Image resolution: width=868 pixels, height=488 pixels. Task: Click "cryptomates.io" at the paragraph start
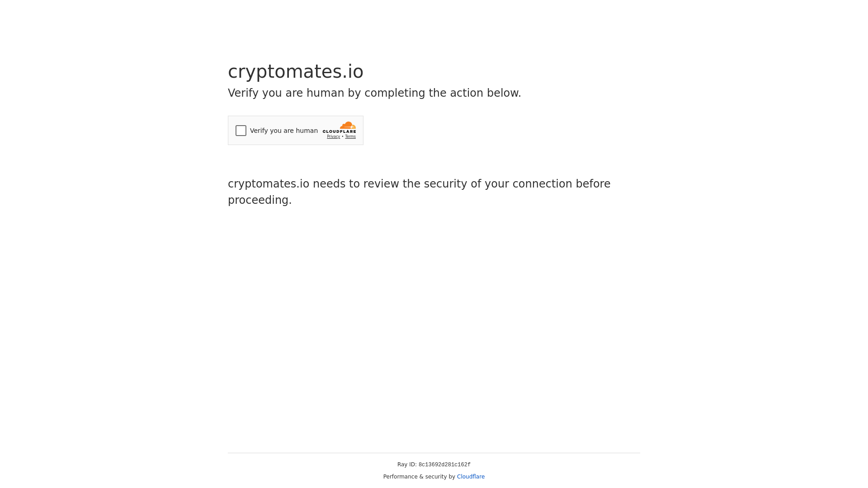tap(269, 184)
